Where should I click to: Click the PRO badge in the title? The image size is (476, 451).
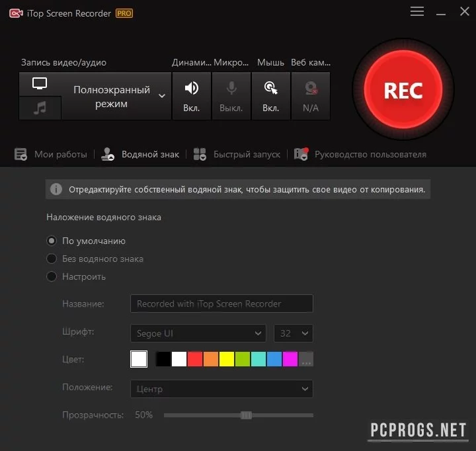click(124, 13)
